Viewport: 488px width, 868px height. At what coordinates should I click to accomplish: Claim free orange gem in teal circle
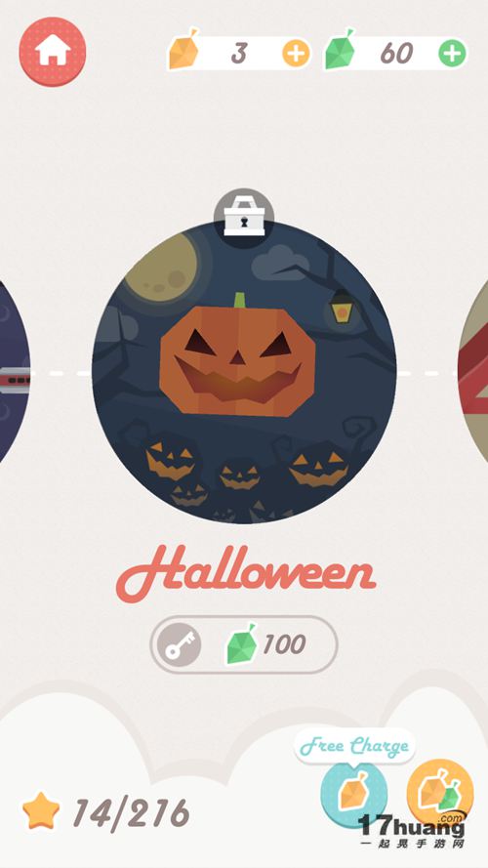[353, 792]
